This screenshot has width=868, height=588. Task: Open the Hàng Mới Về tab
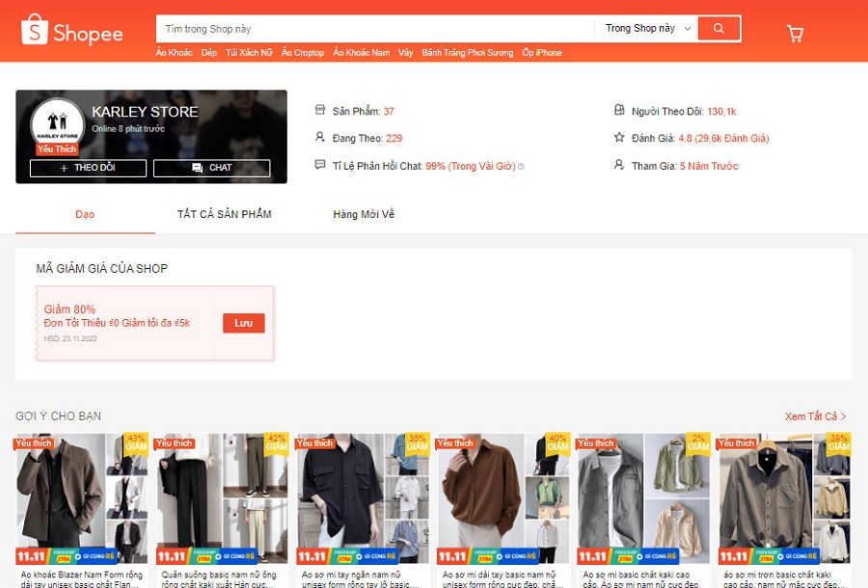point(364,214)
